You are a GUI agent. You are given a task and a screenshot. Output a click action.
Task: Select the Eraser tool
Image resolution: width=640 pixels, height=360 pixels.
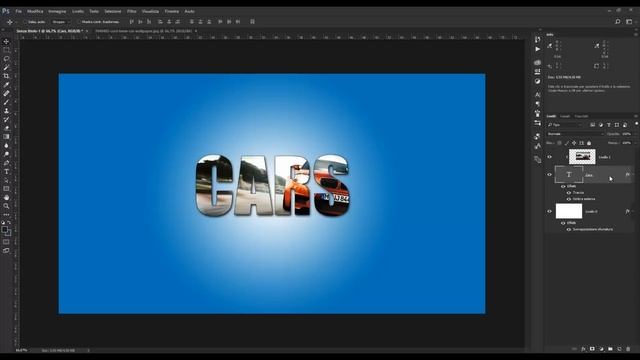tap(6, 128)
